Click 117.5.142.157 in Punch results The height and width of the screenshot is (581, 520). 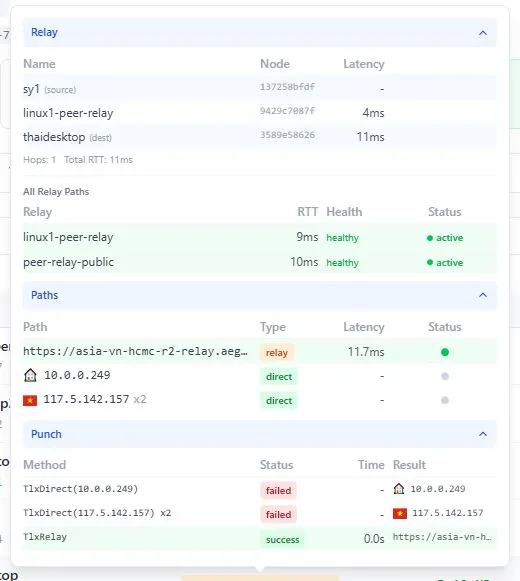coord(448,513)
